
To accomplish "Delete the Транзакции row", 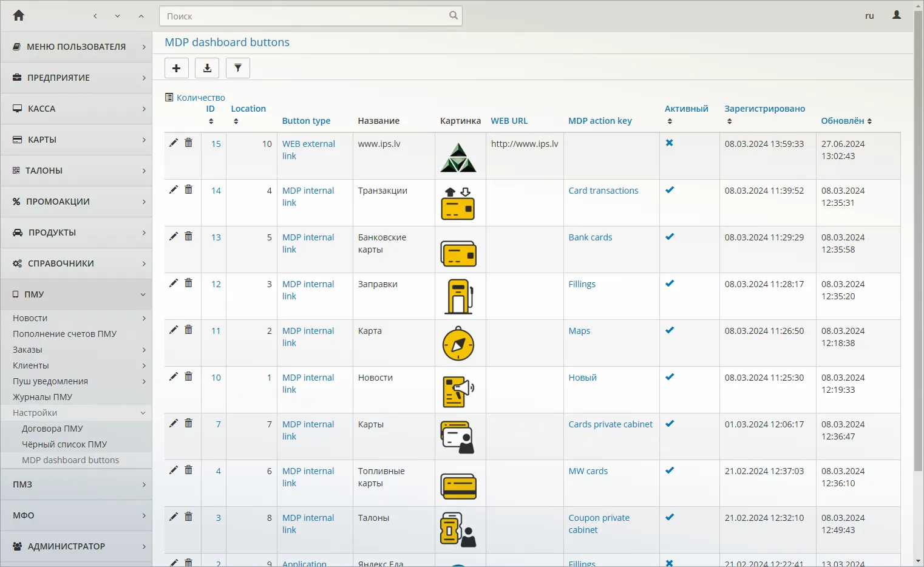I will coord(189,189).
